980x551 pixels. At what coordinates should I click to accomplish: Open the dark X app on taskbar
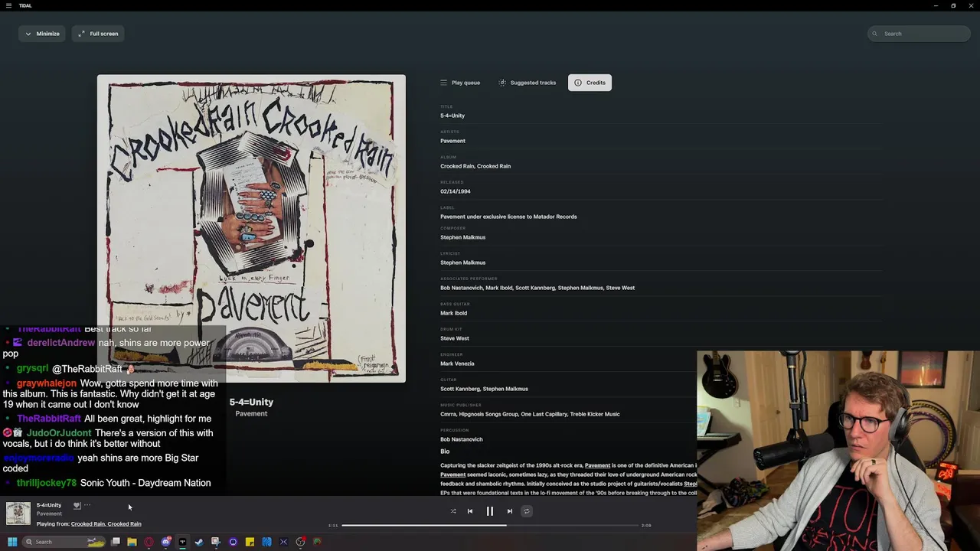283,542
